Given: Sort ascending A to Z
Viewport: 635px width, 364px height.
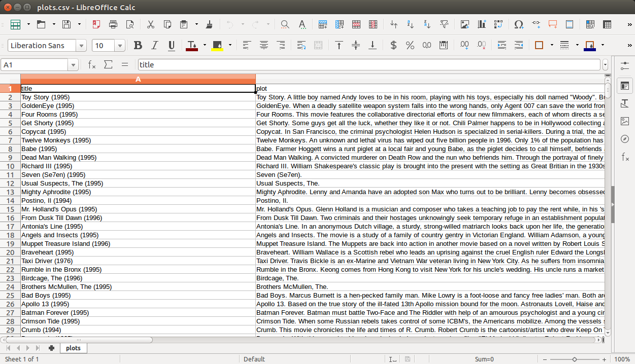Looking at the screenshot, I should click(411, 24).
